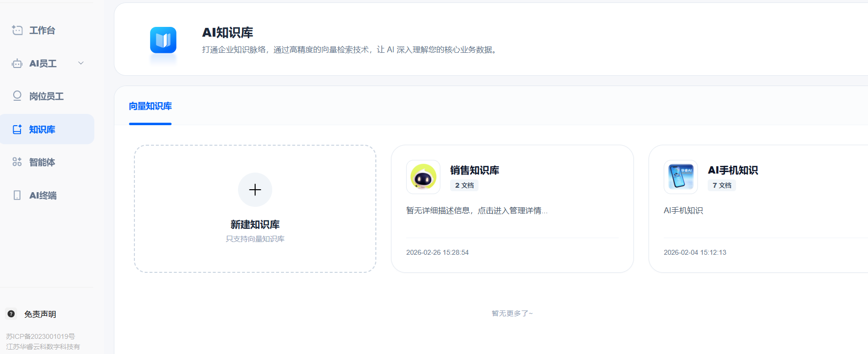Click the 7 文档 badge
This screenshot has height=354, width=868.
click(722, 185)
